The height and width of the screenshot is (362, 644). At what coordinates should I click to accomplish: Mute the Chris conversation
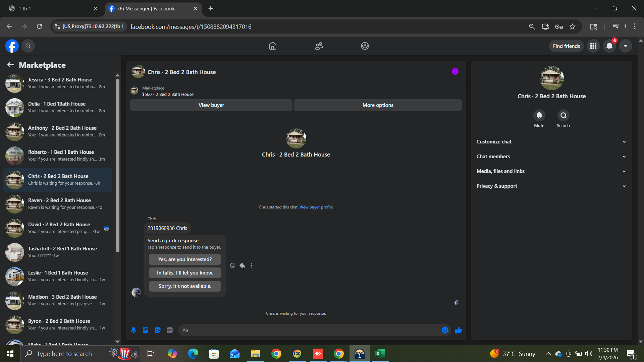539,115
